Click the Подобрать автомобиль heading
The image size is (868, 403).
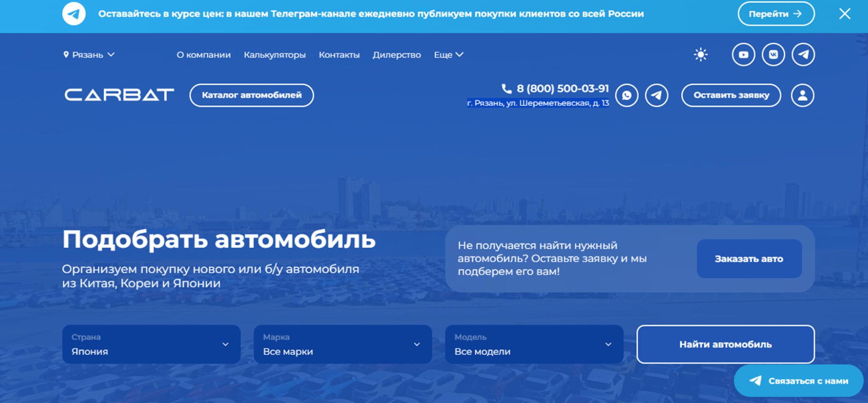coord(219,239)
